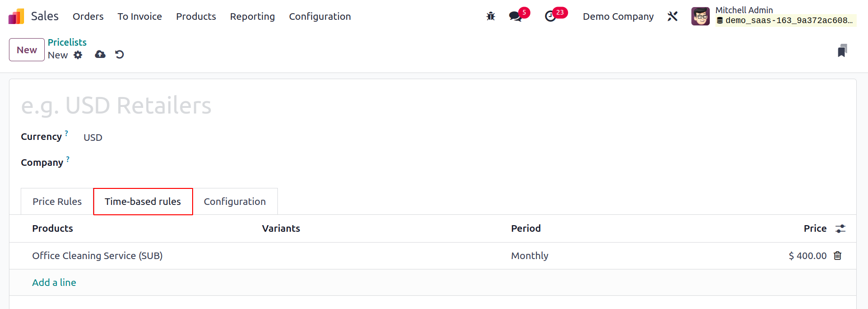The height and width of the screenshot is (309, 868).
Task: Click the bookmark icon at top right
Action: pyautogui.click(x=843, y=50)
